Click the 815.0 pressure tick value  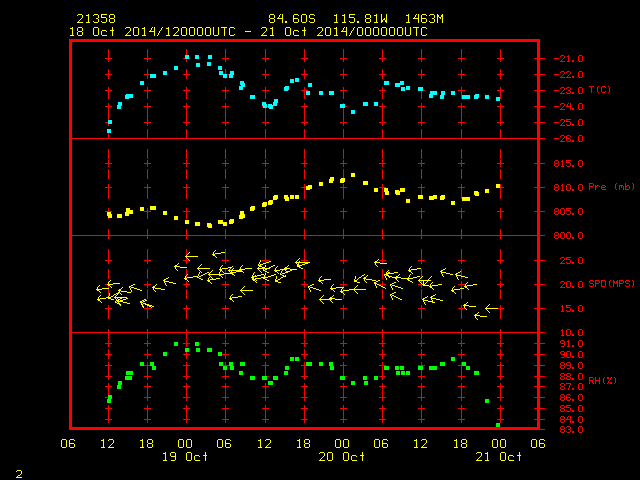tap(569, 164)
